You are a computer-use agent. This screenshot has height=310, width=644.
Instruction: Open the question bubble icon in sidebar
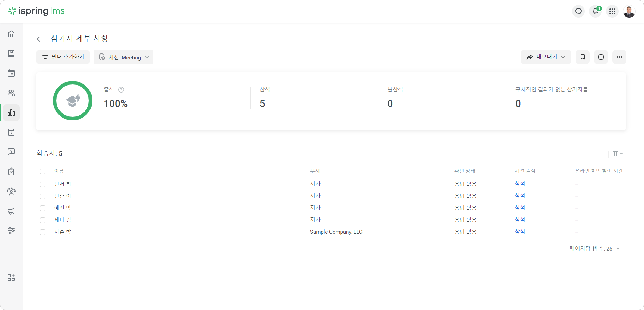pyautogui.click(x=11, y=152)
